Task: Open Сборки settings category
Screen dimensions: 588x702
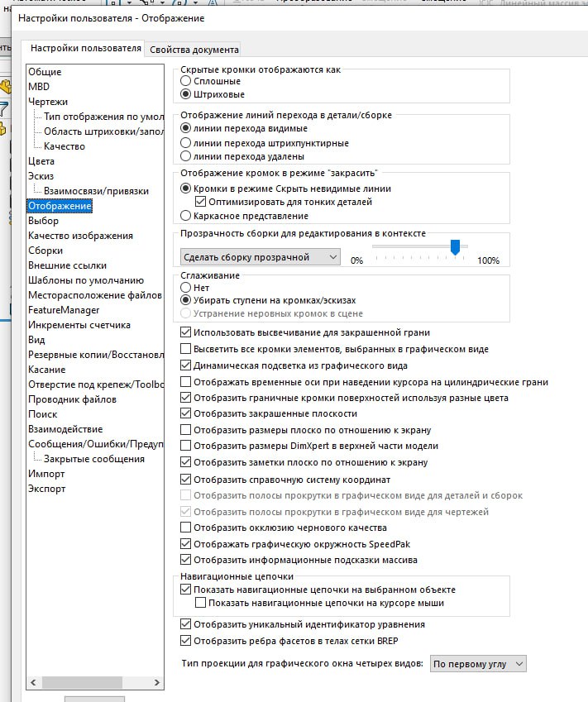Action: pos(45,251)
